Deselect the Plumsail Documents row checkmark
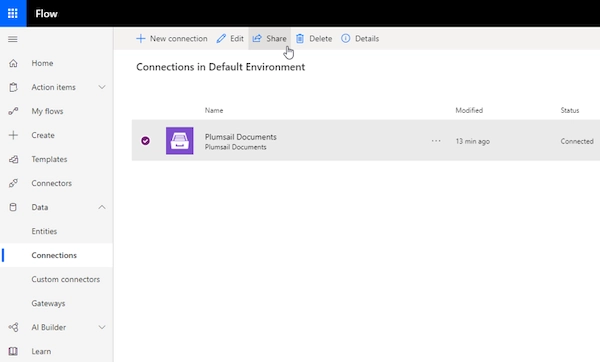600x362 pixels. coord(145,141)
